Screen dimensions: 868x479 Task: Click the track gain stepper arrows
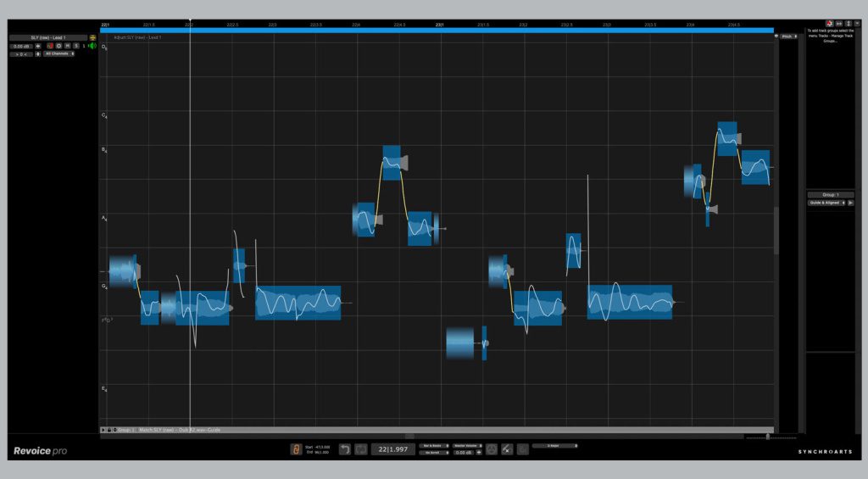tap(37, 46)
